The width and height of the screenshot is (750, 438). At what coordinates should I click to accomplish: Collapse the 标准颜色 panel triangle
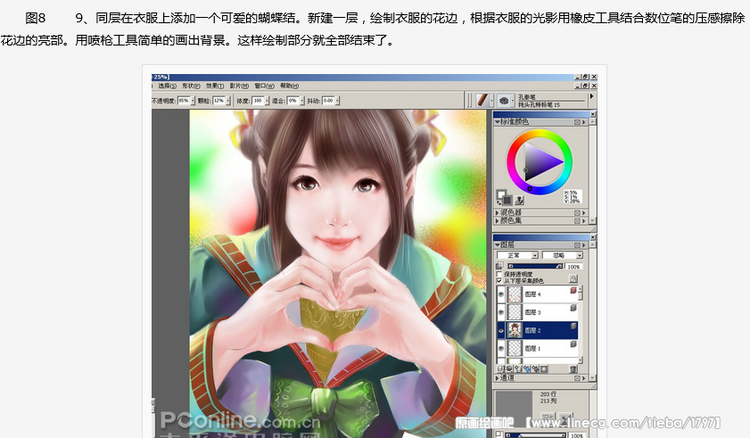[x=497, y=122]
